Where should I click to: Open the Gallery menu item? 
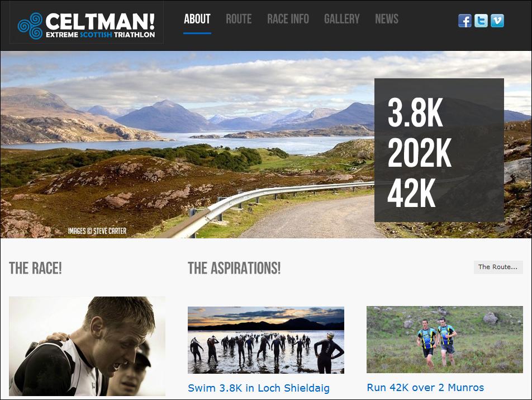coord(341,19)
